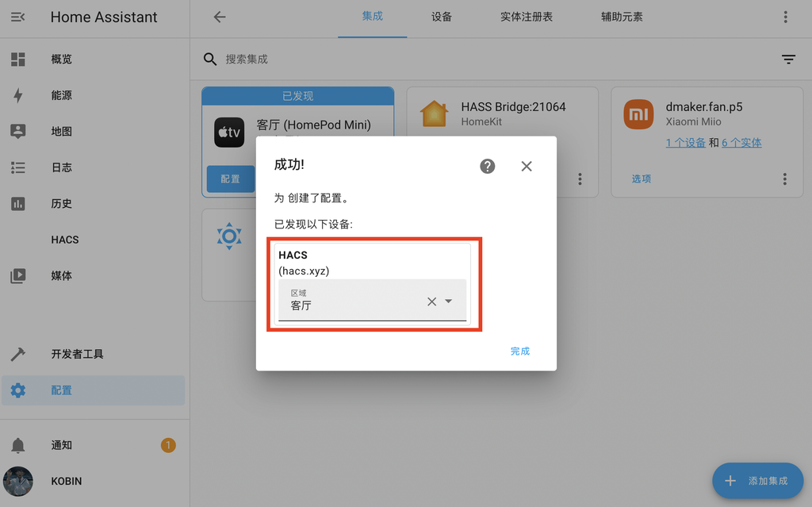Open the 日志 (Logbook) panel

61,167
